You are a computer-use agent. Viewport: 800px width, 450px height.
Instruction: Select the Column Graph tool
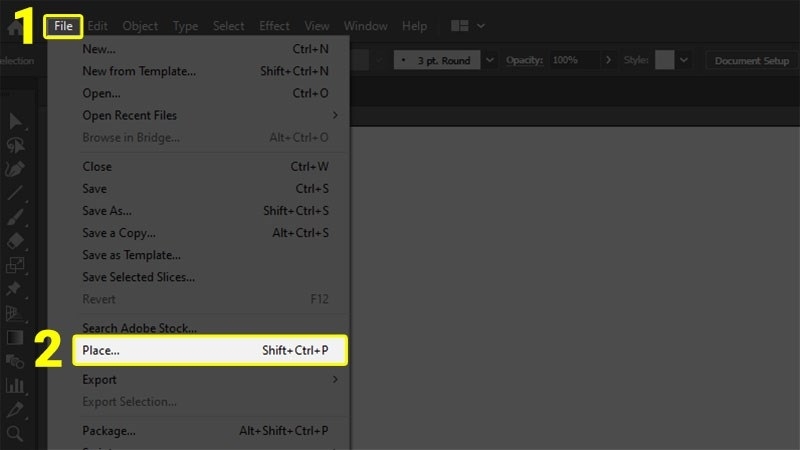(15, 385)
